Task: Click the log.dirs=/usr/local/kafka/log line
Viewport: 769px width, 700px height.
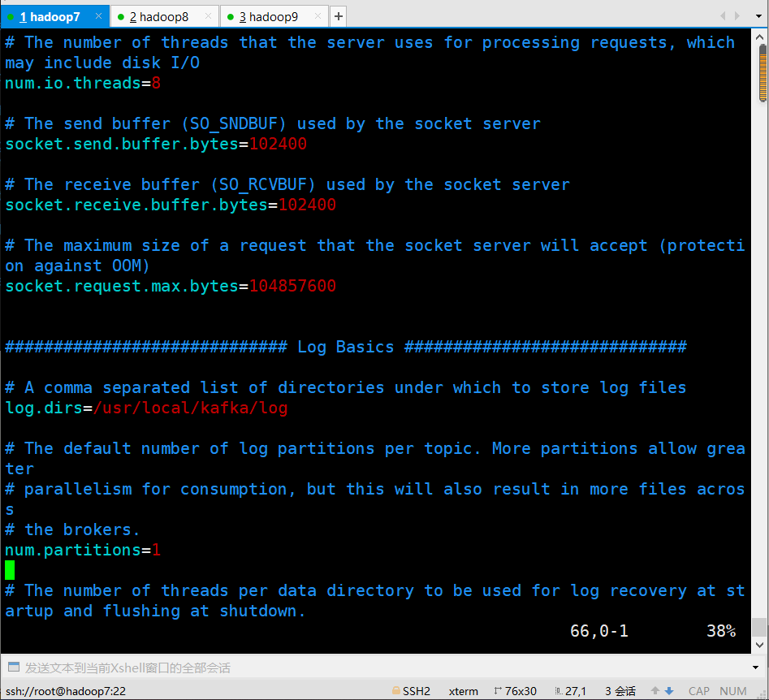Action: (x=147, y=408)
